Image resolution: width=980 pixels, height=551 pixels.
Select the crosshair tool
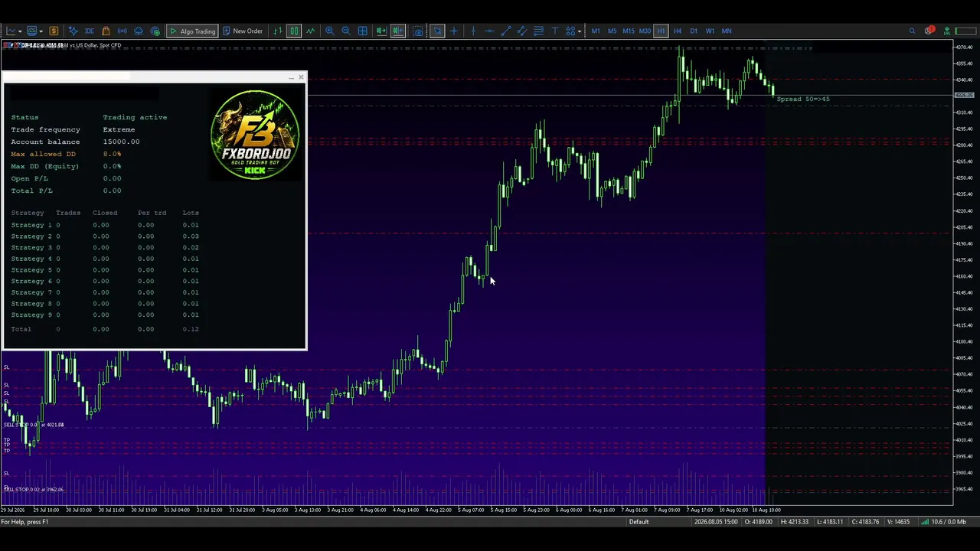(x=454, y=31)
